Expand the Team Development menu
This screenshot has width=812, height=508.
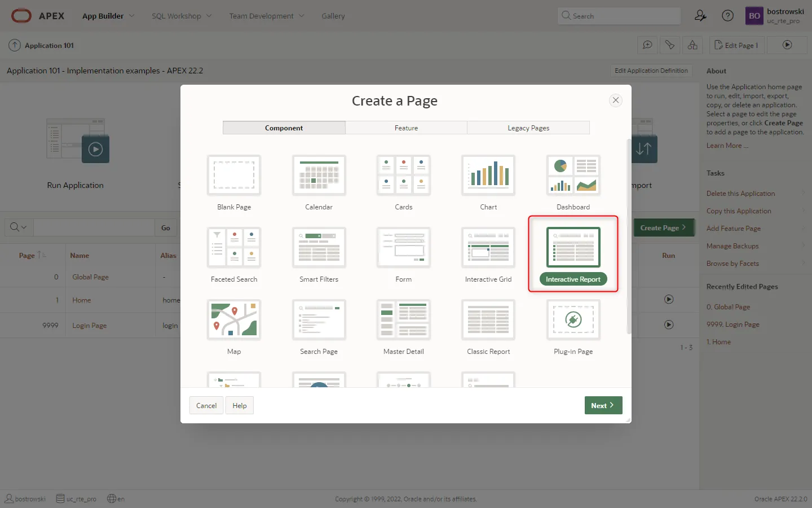(266, 16)
